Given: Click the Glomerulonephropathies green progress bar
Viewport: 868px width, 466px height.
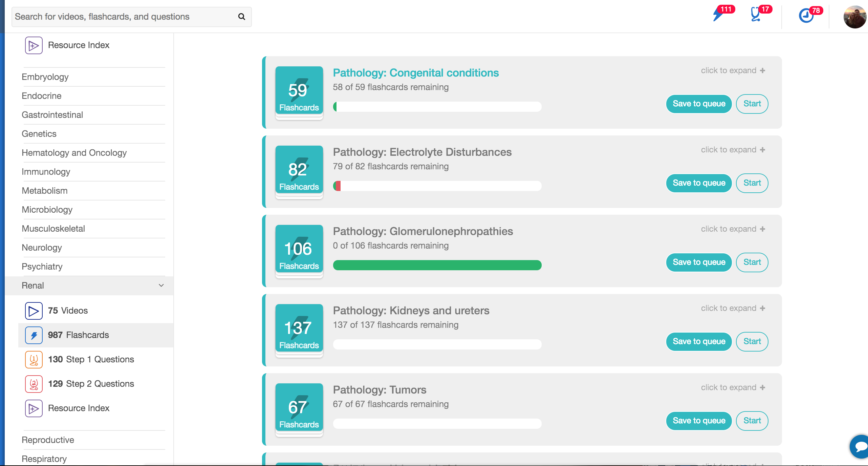Looking at the screenshot, I should [x=437, y=265].
